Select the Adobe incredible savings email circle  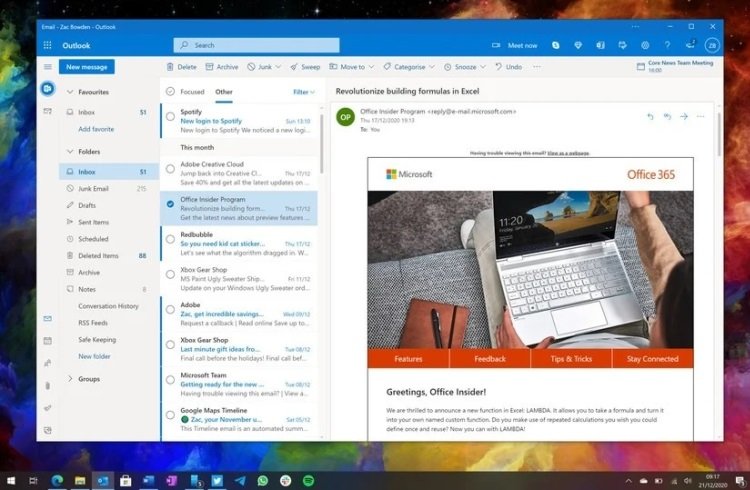170,309
